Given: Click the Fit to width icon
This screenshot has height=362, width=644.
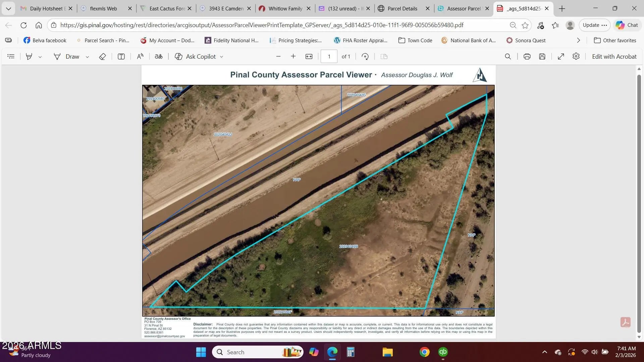Looking at the screenshot, I should (309, 57).
